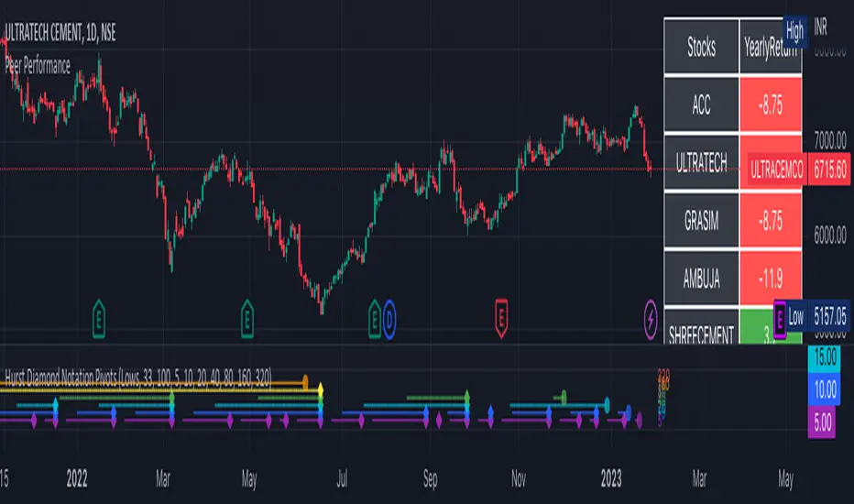854x504 pixels.
Task: Click the yellow diamond pivot marker
Action: click(x=321, y=389)
